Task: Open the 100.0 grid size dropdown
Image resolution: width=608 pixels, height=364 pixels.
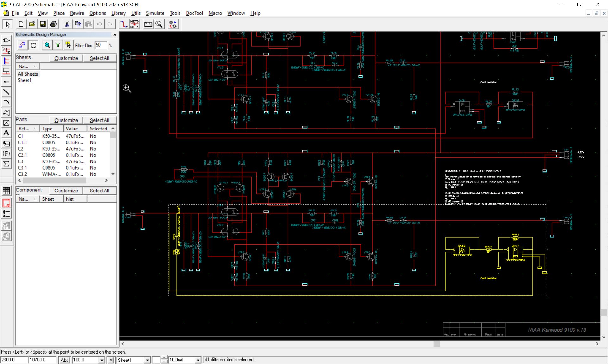Action: pos(102,360)
